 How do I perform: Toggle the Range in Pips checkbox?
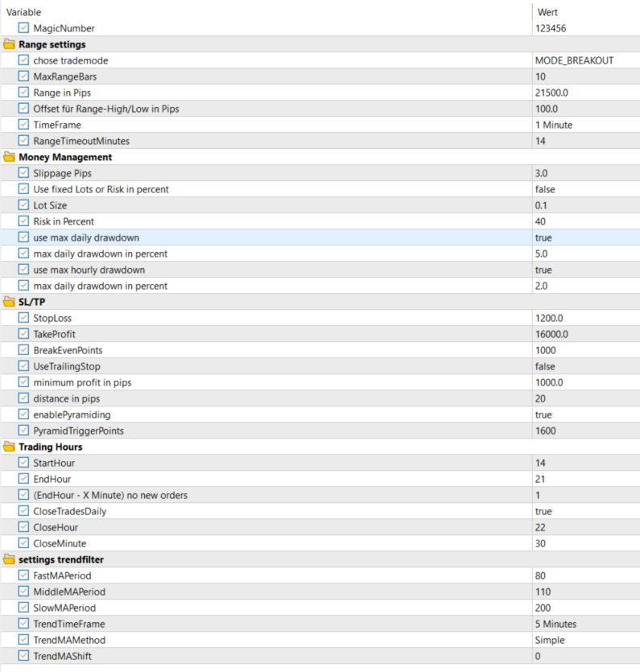pos(23,92)
